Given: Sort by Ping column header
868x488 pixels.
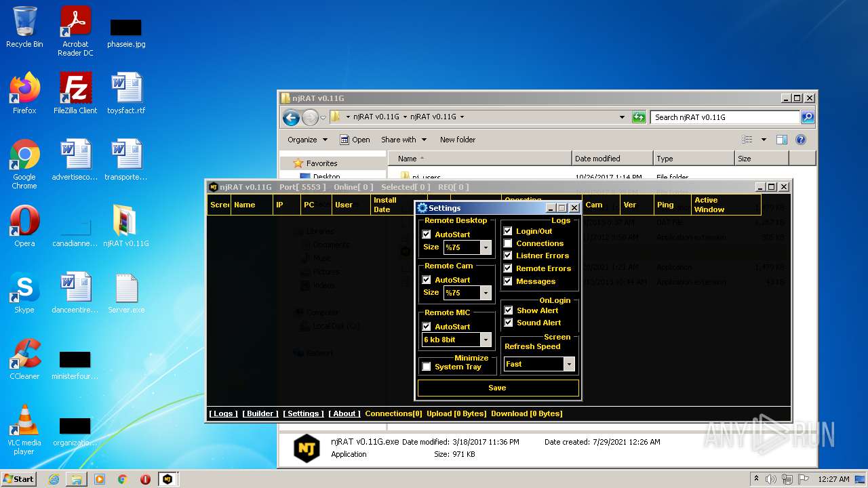Looking at the screenshot, I should [671, 205].
